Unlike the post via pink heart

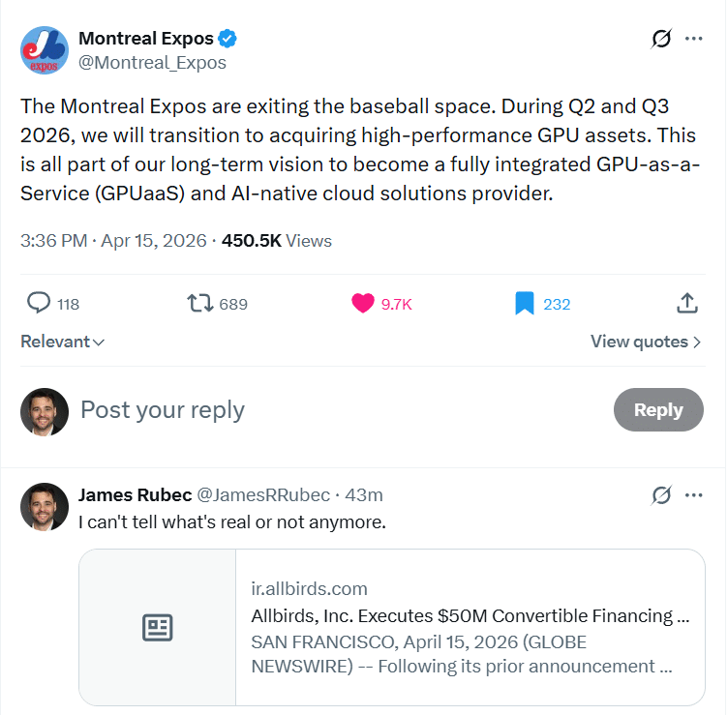pos(363,304)
